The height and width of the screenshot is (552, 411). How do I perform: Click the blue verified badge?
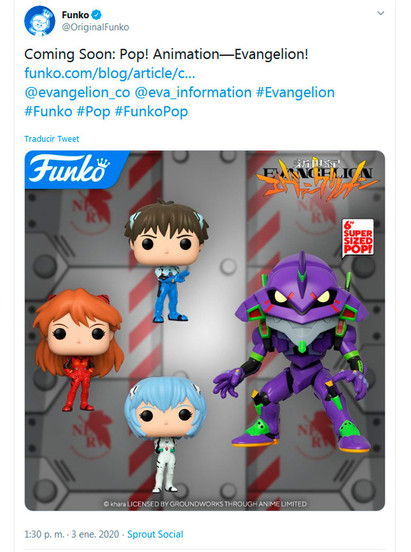(x=96, y=15)
